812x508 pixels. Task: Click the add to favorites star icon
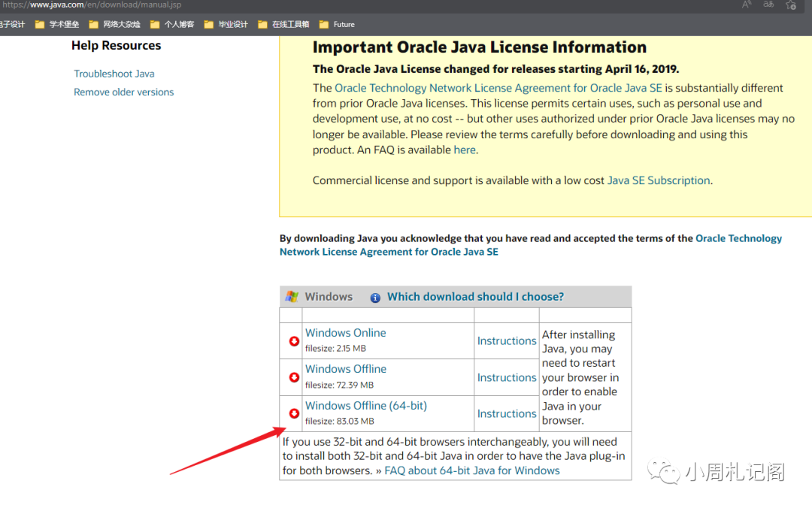coord(791,5)
